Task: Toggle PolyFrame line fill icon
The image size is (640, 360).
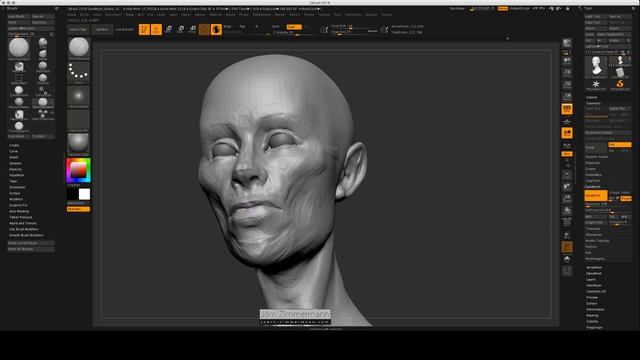Action: pos(567,222)
